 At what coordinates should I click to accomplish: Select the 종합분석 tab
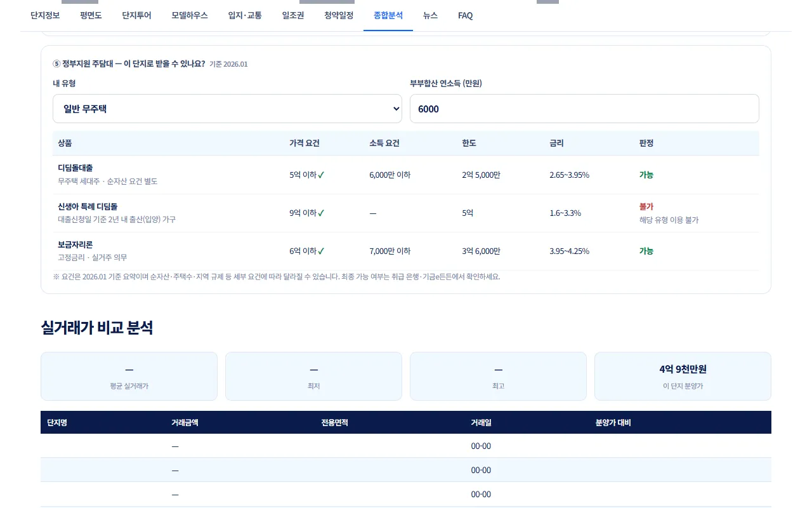(x=388, y=15)
